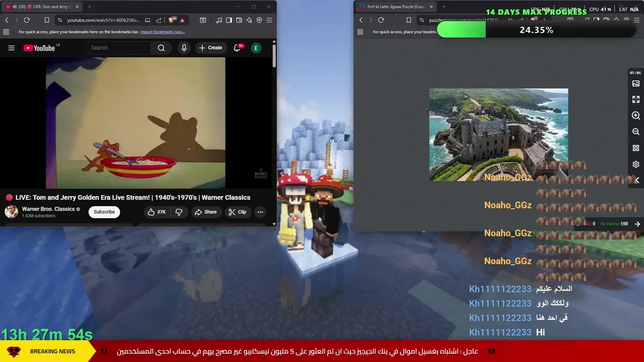Collapse the puzzle sidebar with the chevron
The image size is (644, 362).
pos(637,180)
